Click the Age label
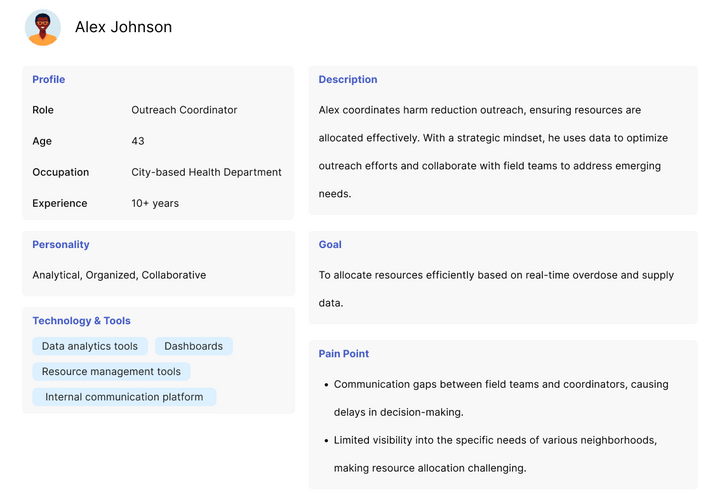 click(x=42, y=141)
